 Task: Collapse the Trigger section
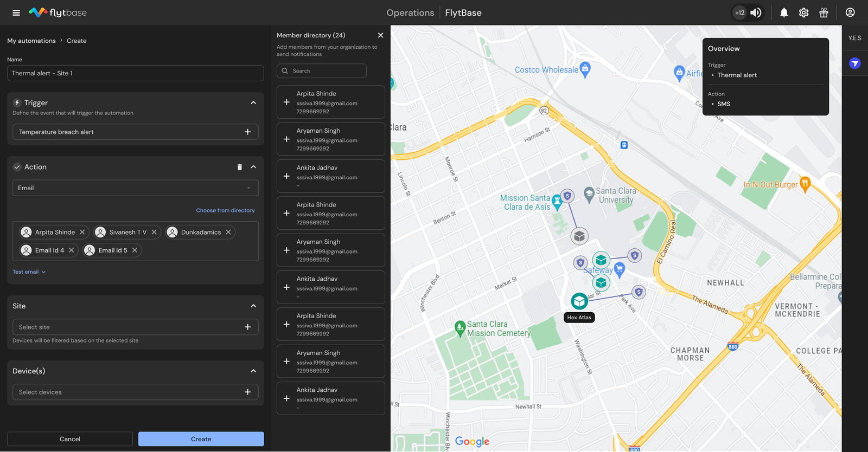(253, 102)
